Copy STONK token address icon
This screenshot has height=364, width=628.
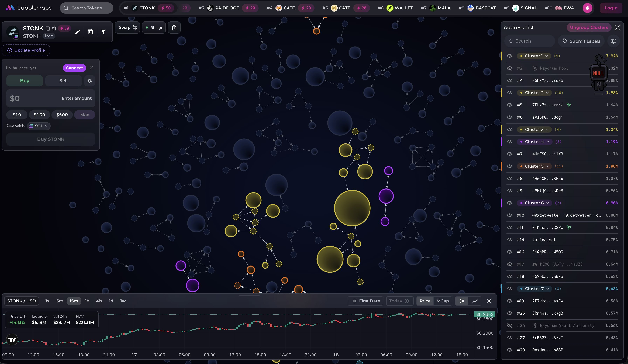48,28
